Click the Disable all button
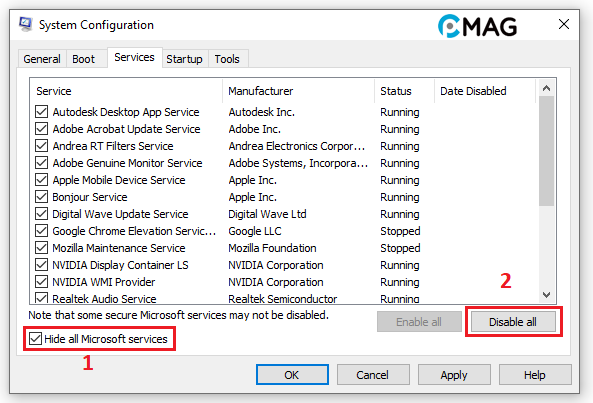593x403 pixels. point(513,322)
